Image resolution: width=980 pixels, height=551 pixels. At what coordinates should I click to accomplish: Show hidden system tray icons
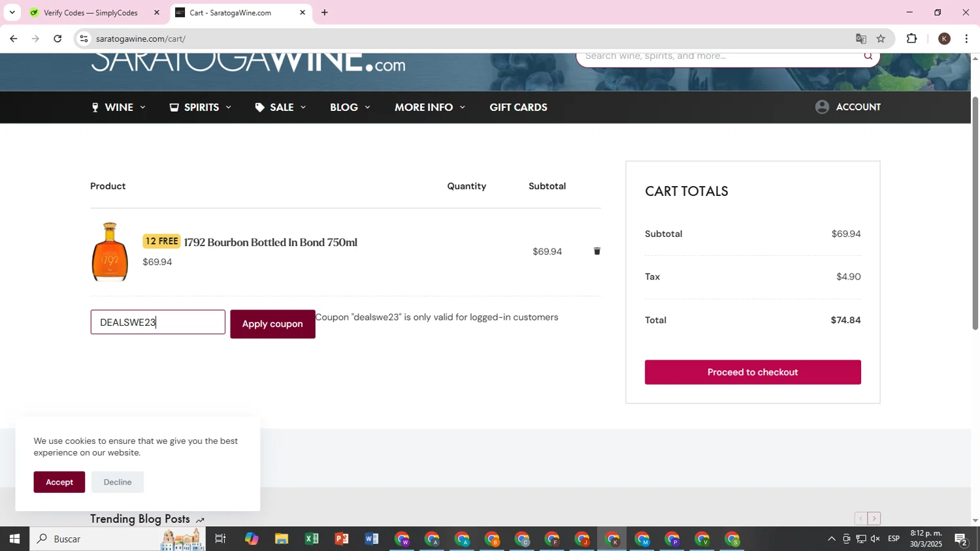coord(831,539)
